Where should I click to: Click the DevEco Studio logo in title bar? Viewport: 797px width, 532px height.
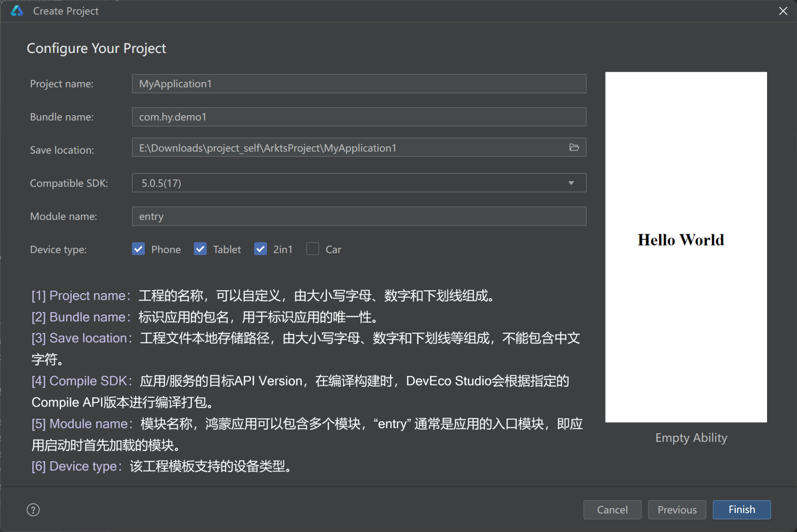pyautogui.click(x=17, y=11)
